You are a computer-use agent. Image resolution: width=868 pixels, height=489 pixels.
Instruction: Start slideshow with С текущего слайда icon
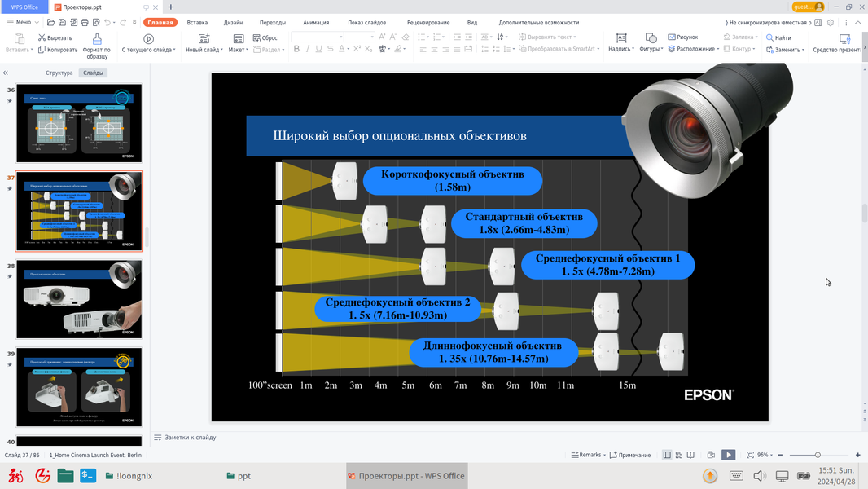pyautogui.click(x=148, y=39)
